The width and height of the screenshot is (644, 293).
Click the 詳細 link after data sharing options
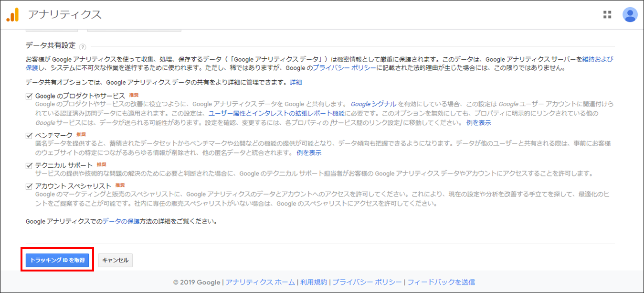[296, 83]
